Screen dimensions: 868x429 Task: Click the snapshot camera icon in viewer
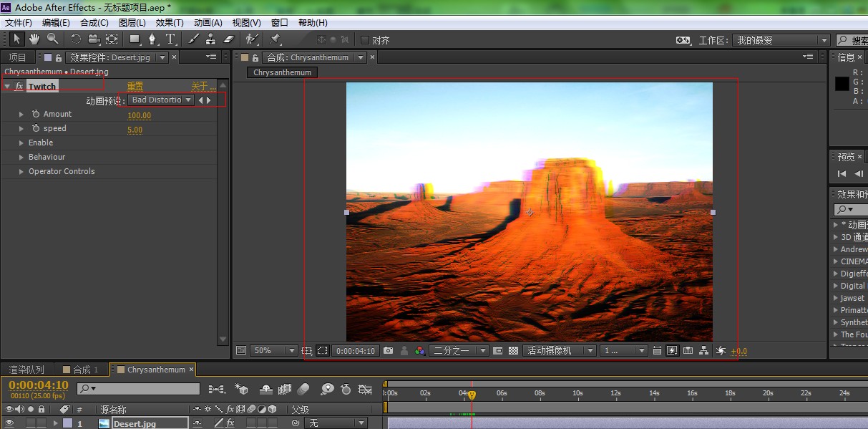388,351
